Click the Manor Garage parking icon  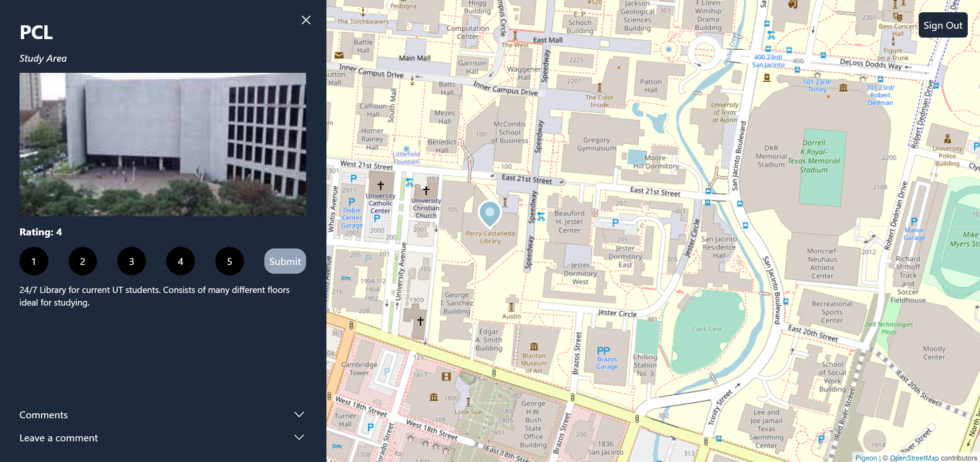(914, 221)
